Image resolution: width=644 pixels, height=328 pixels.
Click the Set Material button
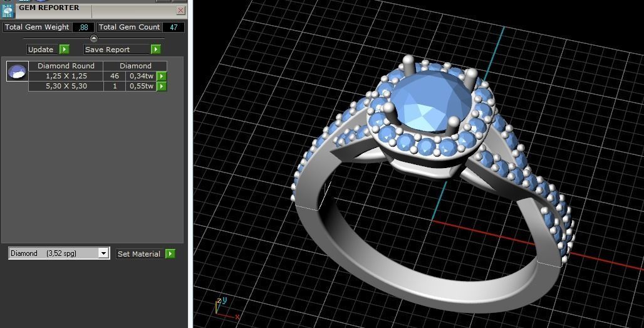pyautogui.click(x=139, y=253)
